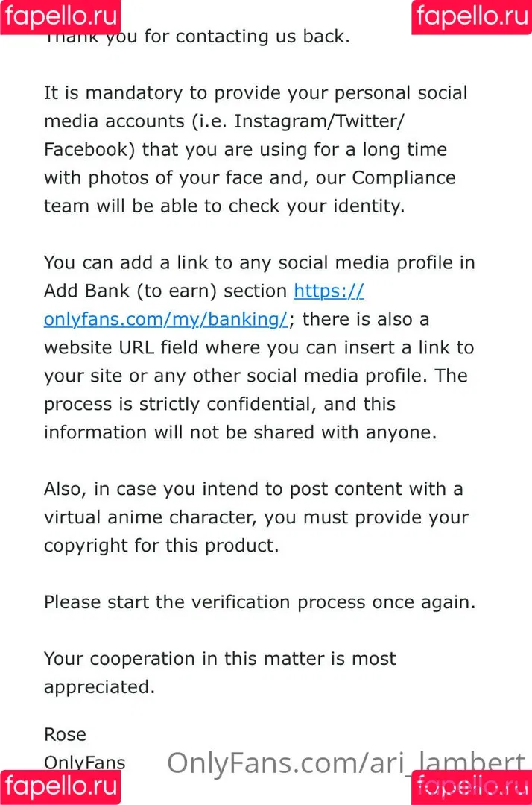Image resolution: width=532 pixels, height=805 pixels.
Task: Click the 'for contacting us back' line
Action: (247, 37)
